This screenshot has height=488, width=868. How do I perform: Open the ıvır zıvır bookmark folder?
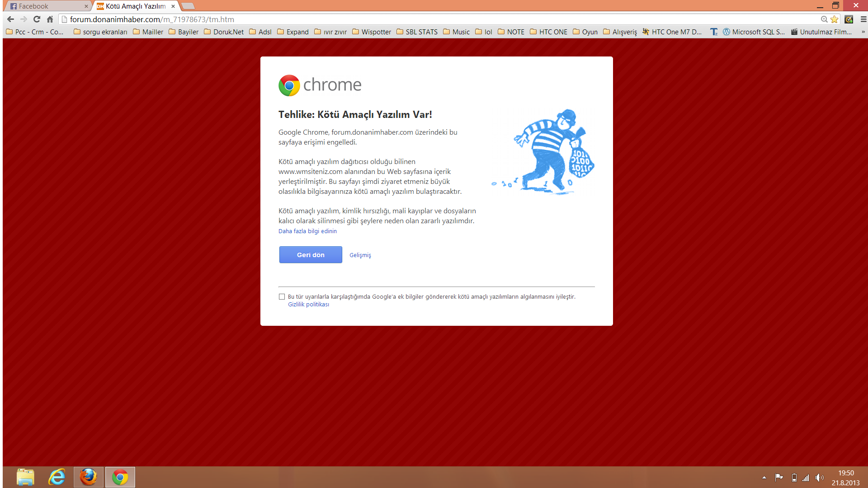[330, 32]
